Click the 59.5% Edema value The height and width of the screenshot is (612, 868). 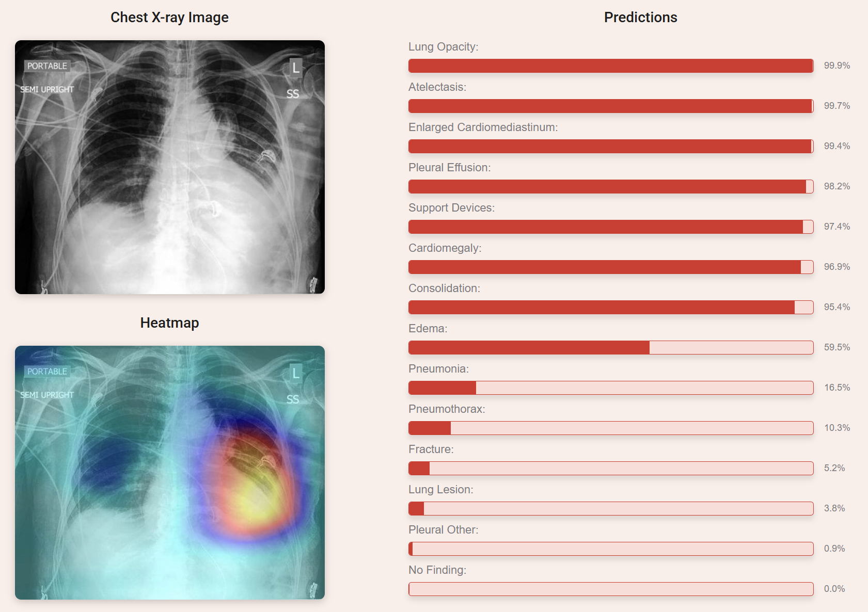click(x=837, y=347)
